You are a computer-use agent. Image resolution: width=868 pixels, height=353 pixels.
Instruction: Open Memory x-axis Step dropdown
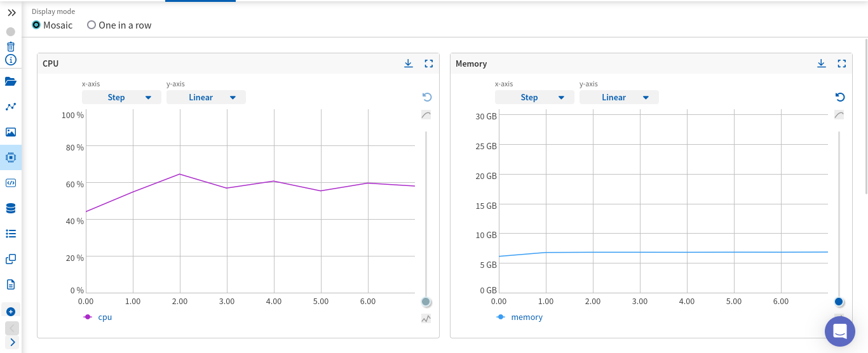pyautogui.click(x=534, y=97)
